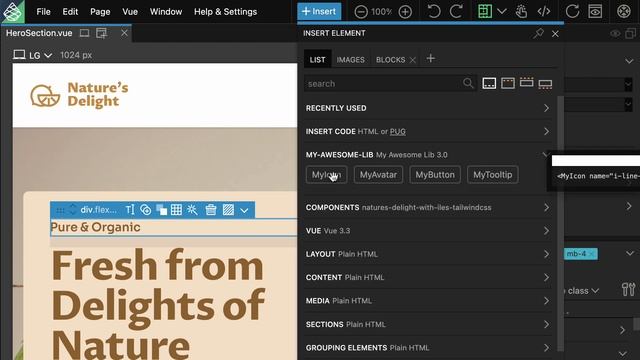The width and height of the screenshot is (640, 360).
Task: Click the grid icon in element toolbar
Action: [x=176, y=210]
